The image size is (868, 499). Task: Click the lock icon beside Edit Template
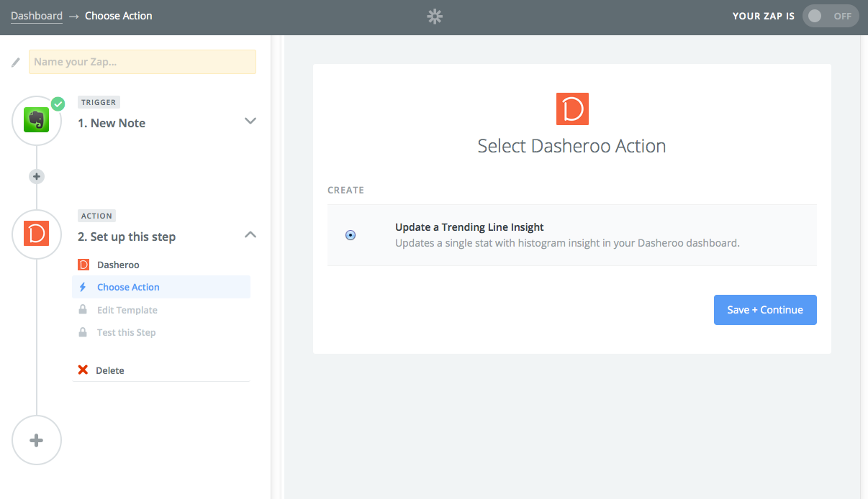point(83,310)
